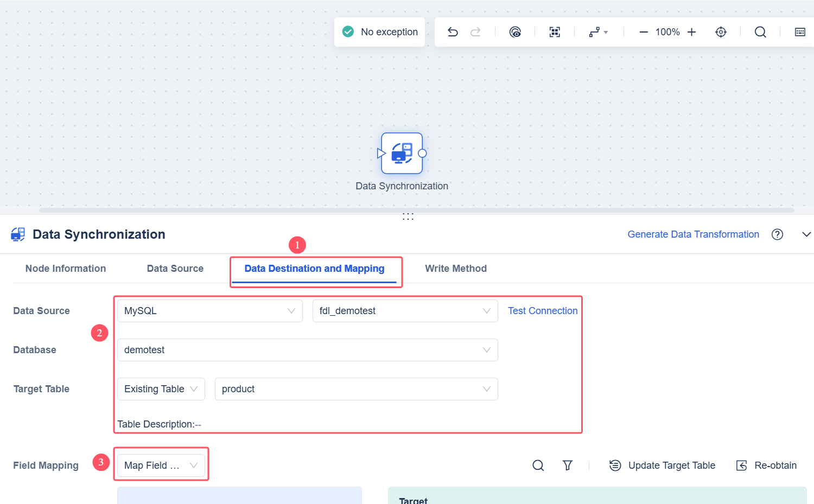Open the MySQL data source type dropdown
The width and height of the screenshot is (814, 504).
[210, 311]
